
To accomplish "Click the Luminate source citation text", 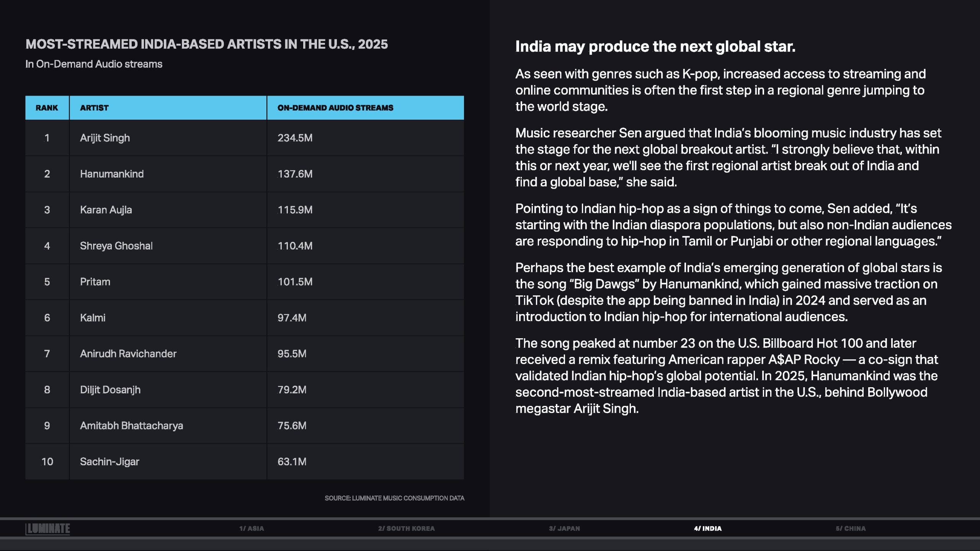I will [x=394, y=498].
